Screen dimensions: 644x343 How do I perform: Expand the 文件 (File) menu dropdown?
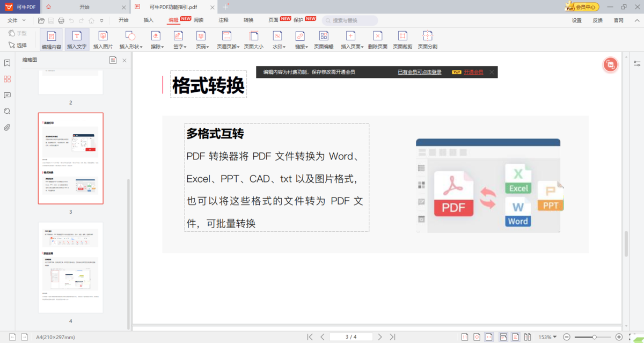[16, 20]
